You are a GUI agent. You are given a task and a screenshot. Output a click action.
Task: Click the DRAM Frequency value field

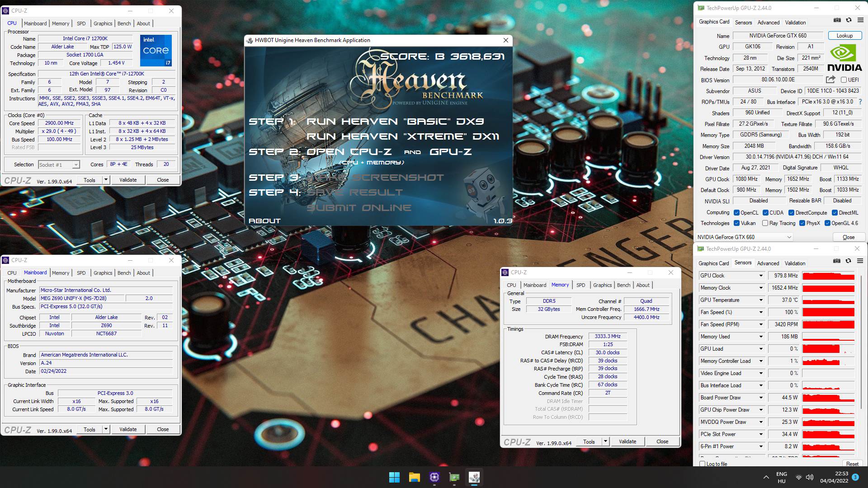point(607,337)
